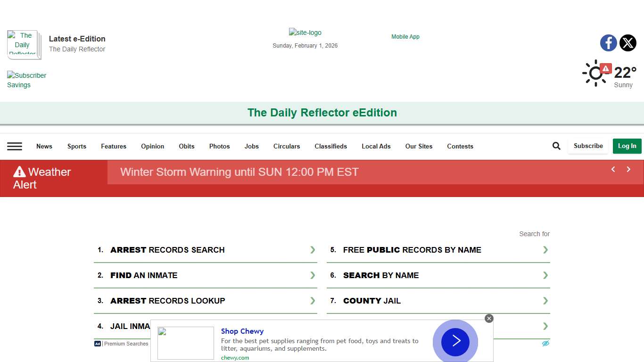Open the X (Twitter) icon
The width and height of the screenshot is (644, 362).
tap(628, 43)
